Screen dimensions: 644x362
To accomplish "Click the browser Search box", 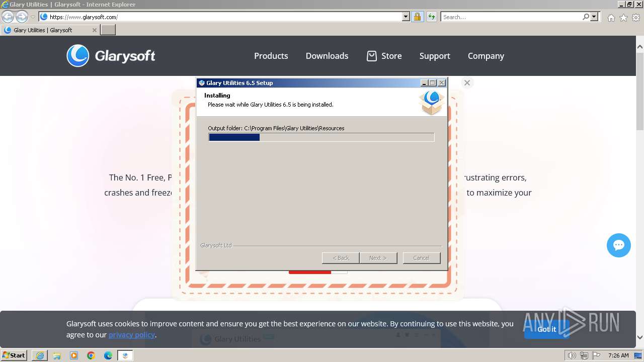I will click(511, 17).
